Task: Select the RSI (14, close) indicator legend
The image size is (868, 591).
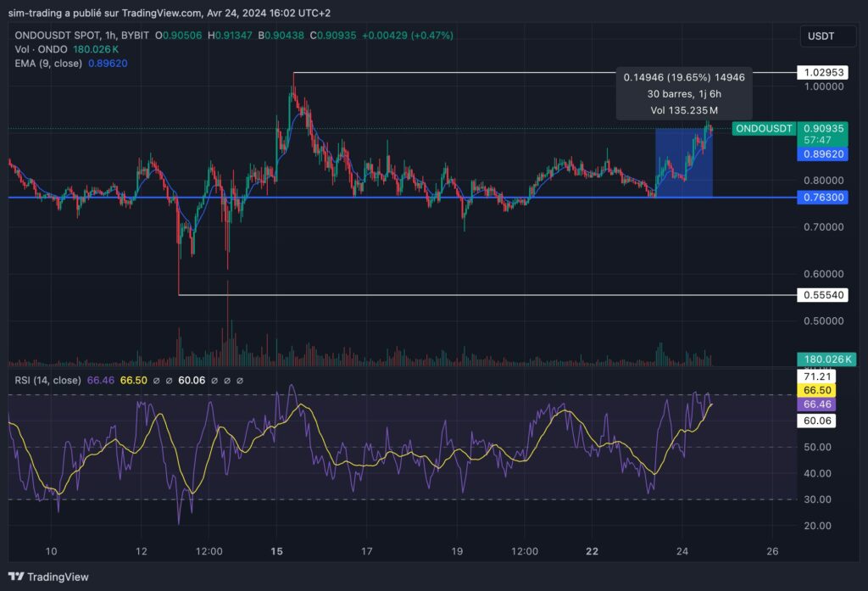Action: tap(46, 381)
